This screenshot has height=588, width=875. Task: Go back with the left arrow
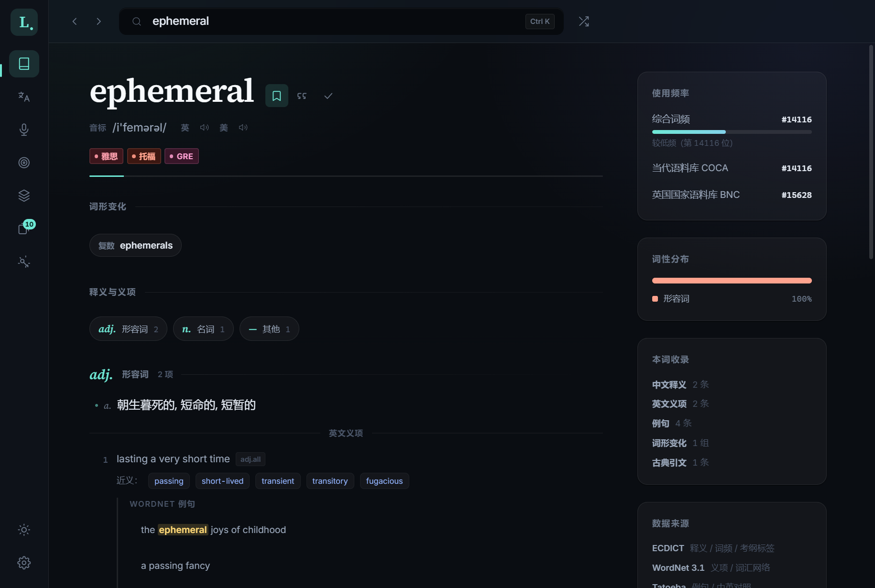pos(75,22)
